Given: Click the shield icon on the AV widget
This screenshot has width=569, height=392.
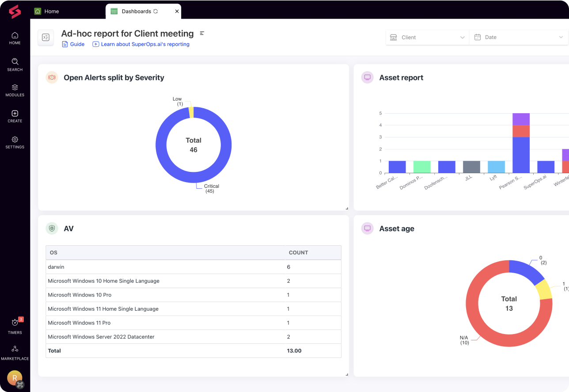Looking at the screenshot, I should (x=52, y=228).
